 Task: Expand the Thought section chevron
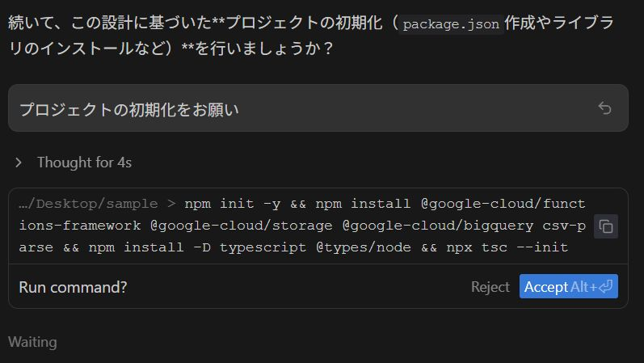(x=19, y=163)
